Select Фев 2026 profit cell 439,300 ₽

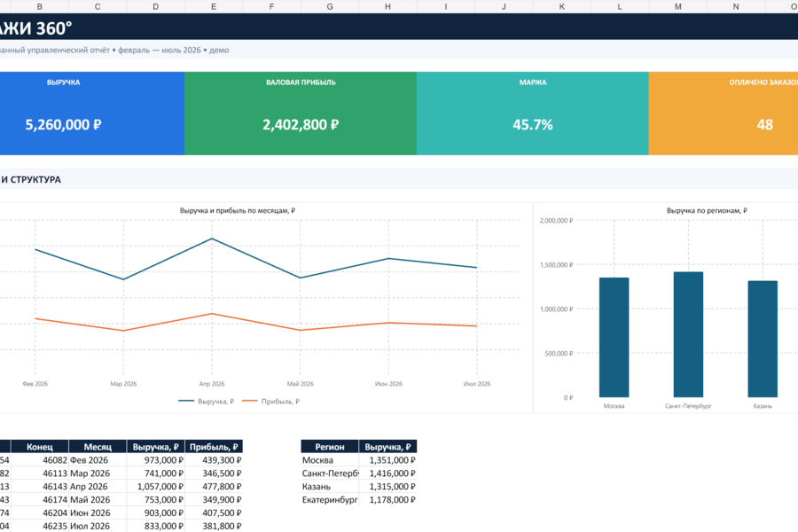pos(214,459)
